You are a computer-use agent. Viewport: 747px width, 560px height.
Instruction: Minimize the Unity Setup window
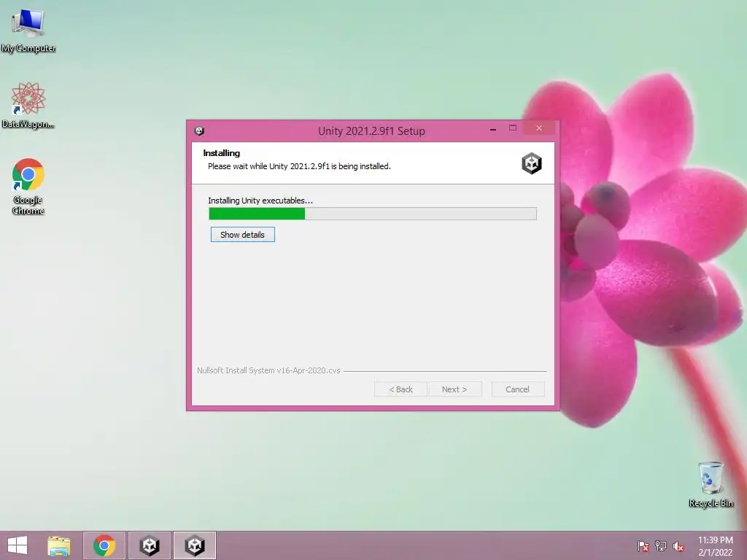(x=493, y=128)
